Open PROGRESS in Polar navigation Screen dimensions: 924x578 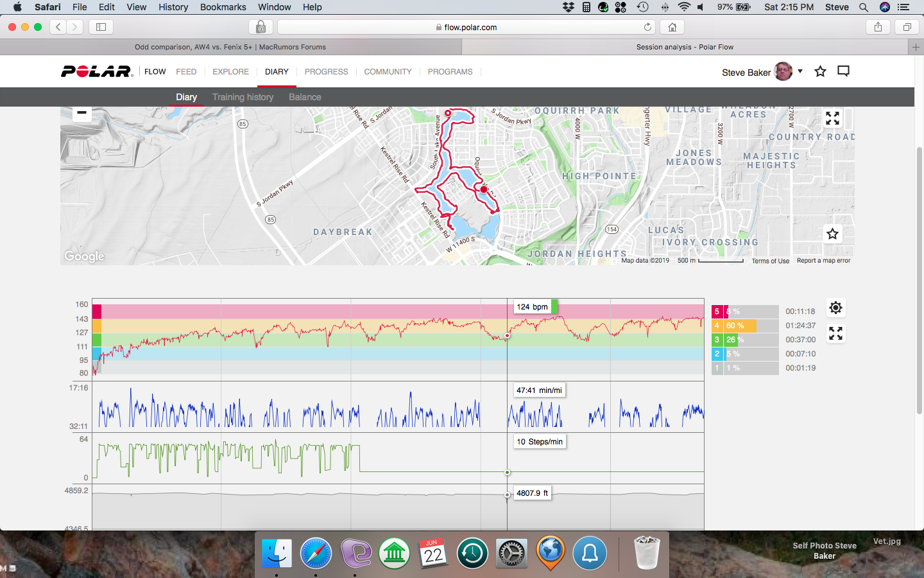[326, 71]
